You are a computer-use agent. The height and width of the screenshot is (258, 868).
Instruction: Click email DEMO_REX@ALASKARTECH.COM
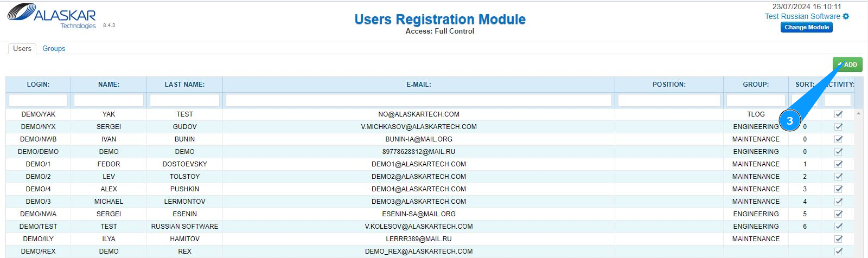[419, 251]
